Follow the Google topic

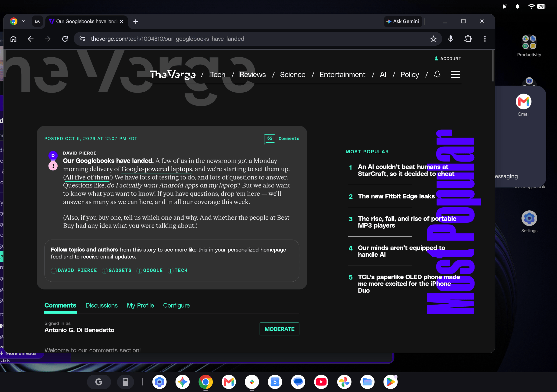[x=150, y=270]
